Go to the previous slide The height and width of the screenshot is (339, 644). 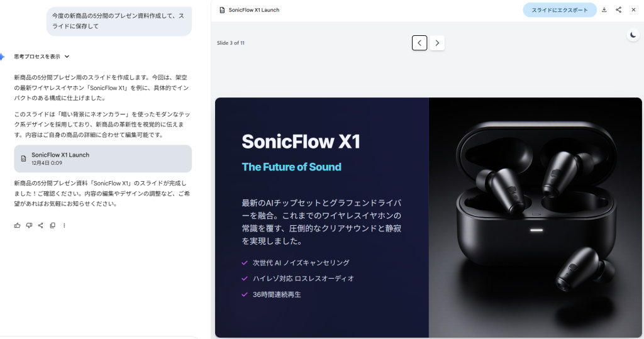[419, 43]
